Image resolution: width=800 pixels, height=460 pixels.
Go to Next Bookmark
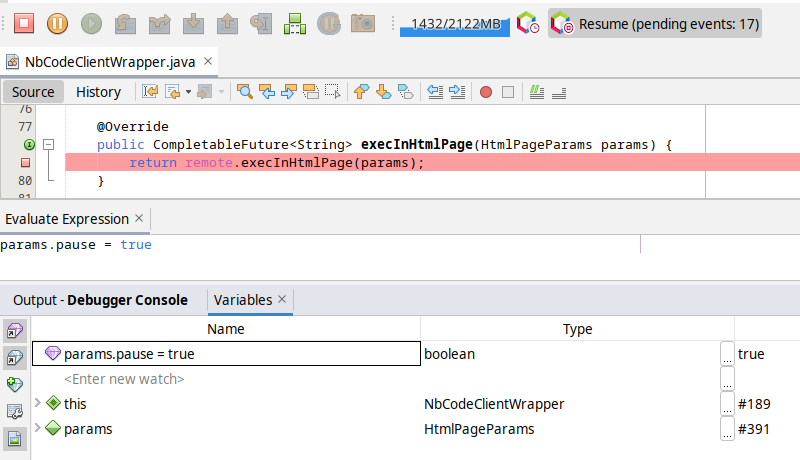(x=383, y=92)
